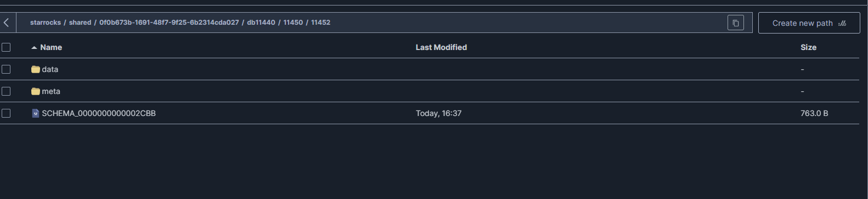The width and height of the screenshot is (868, 199).
Task: Check the box for meta folder
Action: click(x=6, y=91)
